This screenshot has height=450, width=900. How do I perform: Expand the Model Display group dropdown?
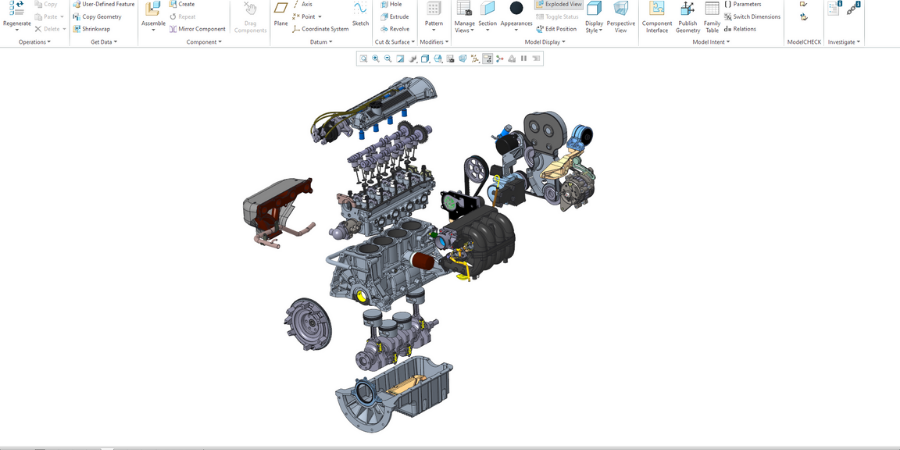click(545, 42)
